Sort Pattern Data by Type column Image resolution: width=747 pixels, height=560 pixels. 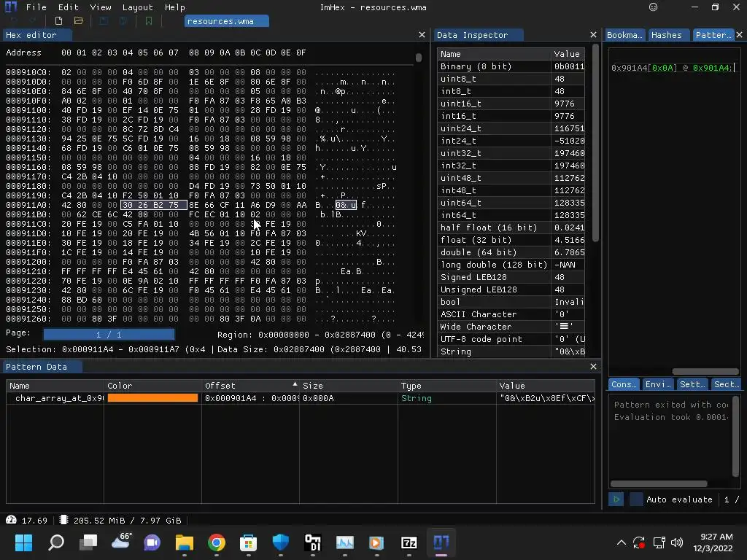(447, 385)
